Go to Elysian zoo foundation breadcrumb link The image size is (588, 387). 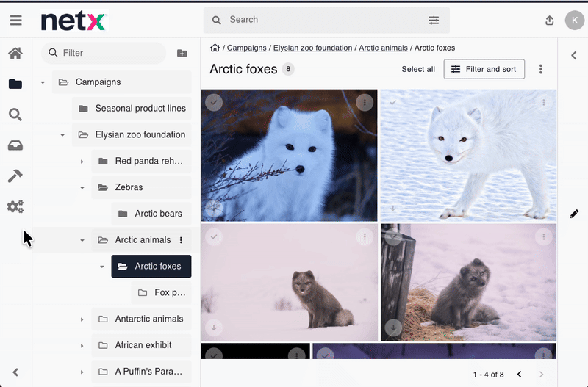tap(312, 48)
